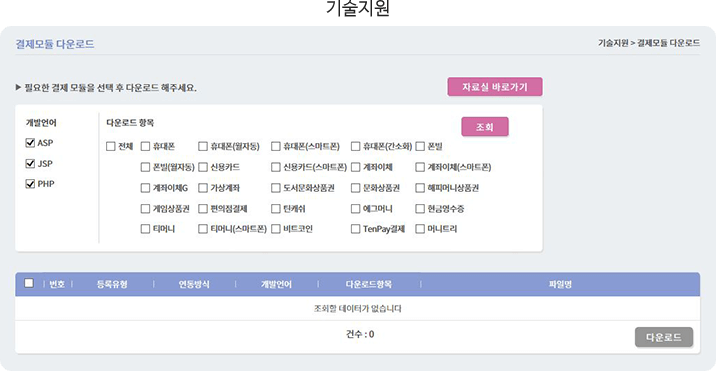The width and height of the screenshot is (716, 371).
Task: Uncheck the ASP development language checkbox
Action: tap(31, 143)
